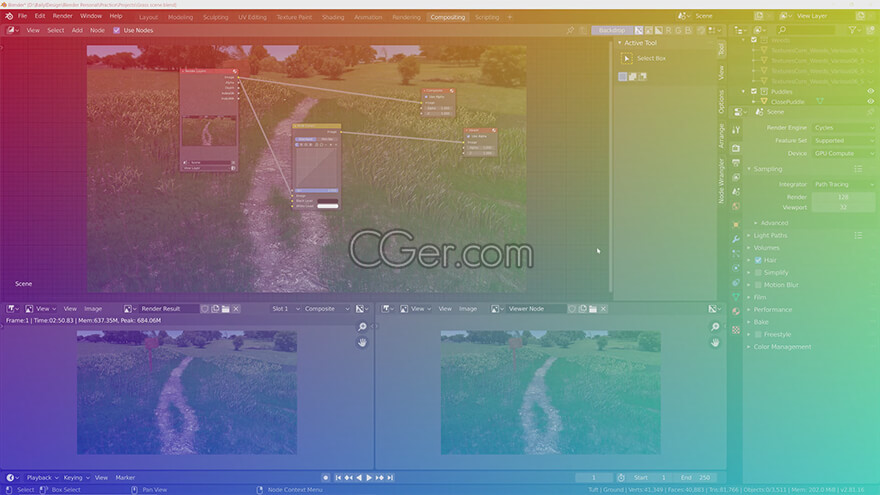Open the World properties tab icon
880x495 pixels.
point(736,207)
